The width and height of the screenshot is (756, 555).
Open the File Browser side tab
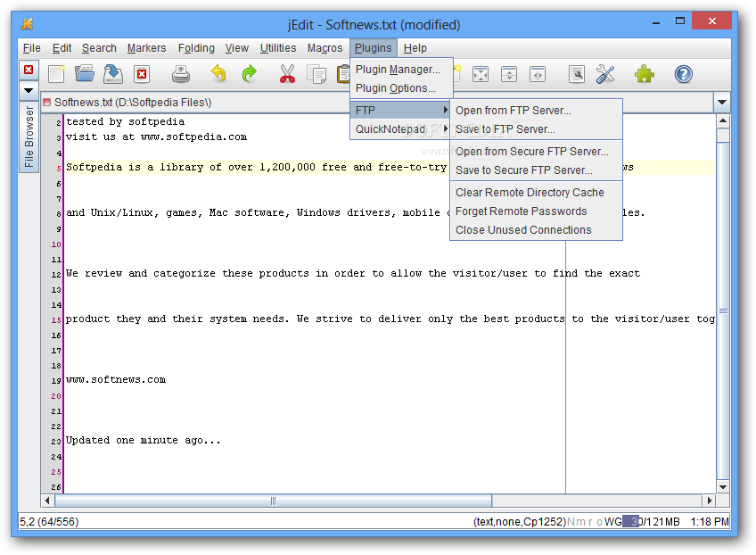[29, 137]
